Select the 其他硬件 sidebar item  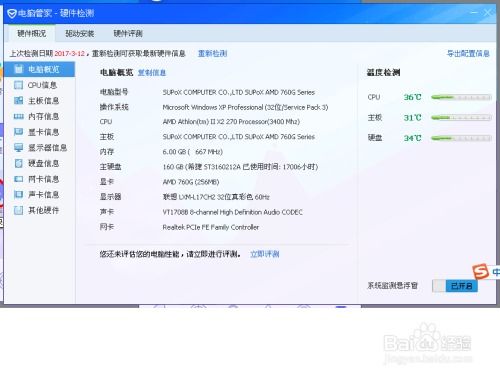tap(37, 210)
